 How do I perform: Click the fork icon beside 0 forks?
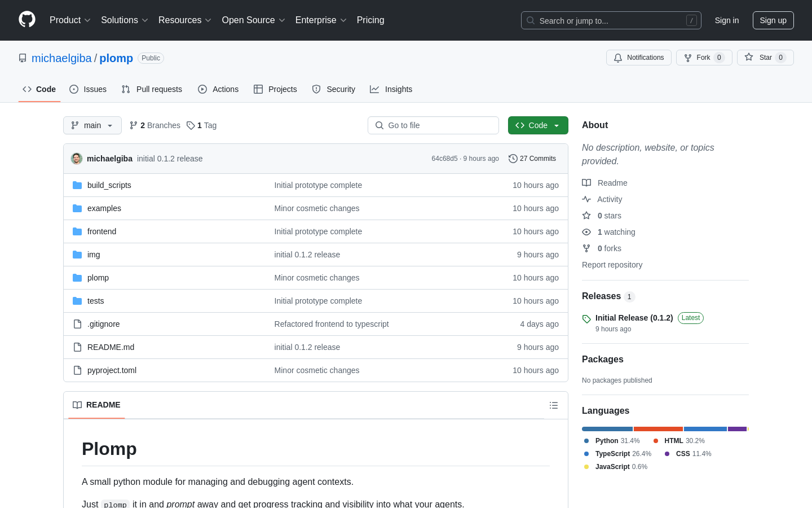click(586, 248)
